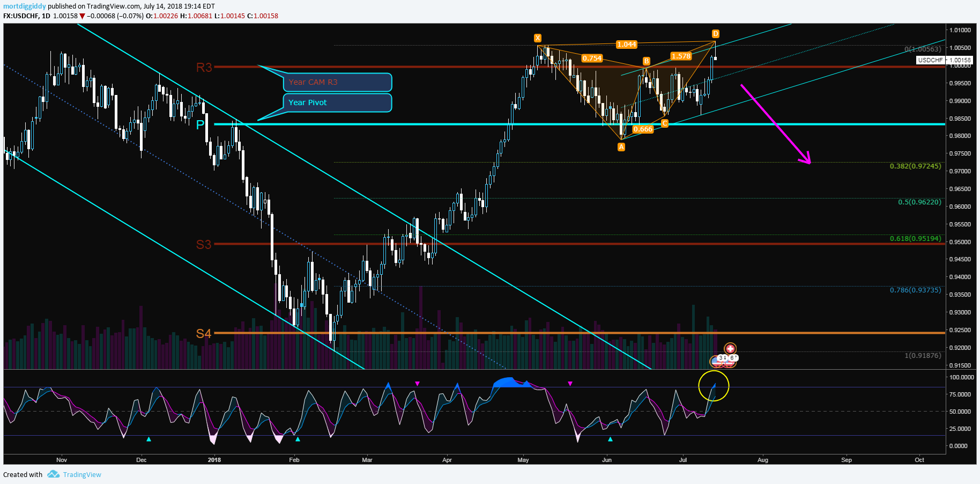
Task: Click the 0.91500 price axis label
Action: point(960,365)
